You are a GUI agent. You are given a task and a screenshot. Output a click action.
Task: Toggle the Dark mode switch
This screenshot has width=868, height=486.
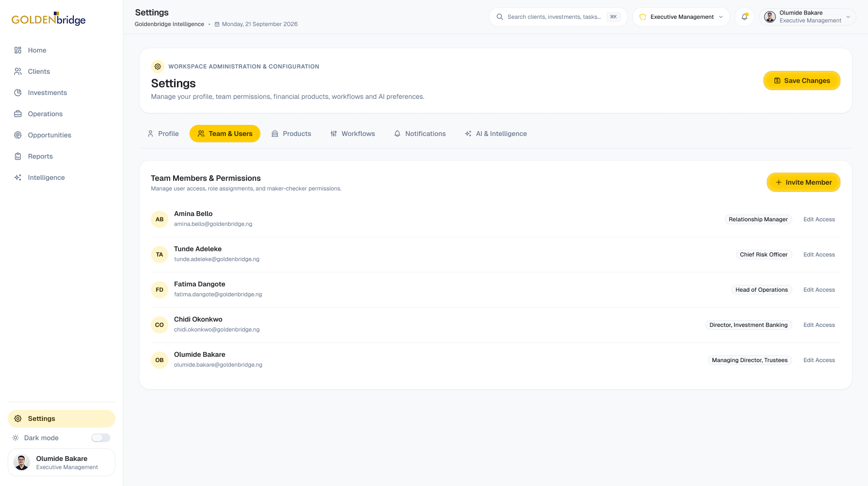[x=101, y=438]
